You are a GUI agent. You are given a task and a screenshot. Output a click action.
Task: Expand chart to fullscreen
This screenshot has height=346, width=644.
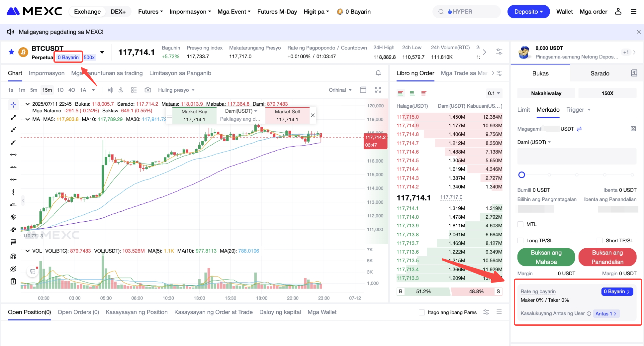pyautogui.click(x=378, y=90)
